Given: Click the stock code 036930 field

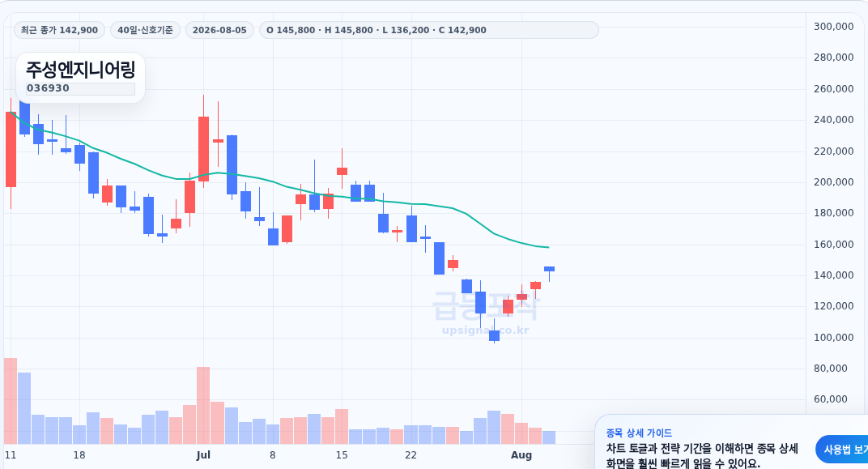Looking at the screenshot, I should [x=80, y=88].
